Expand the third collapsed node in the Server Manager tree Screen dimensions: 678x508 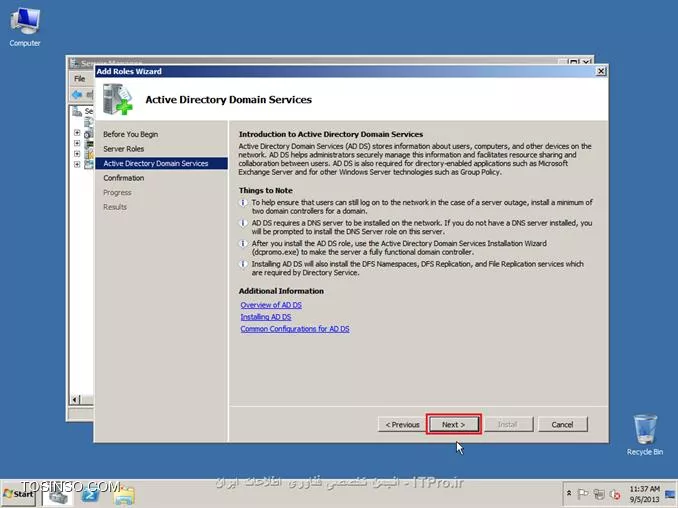tap(77, 154)
